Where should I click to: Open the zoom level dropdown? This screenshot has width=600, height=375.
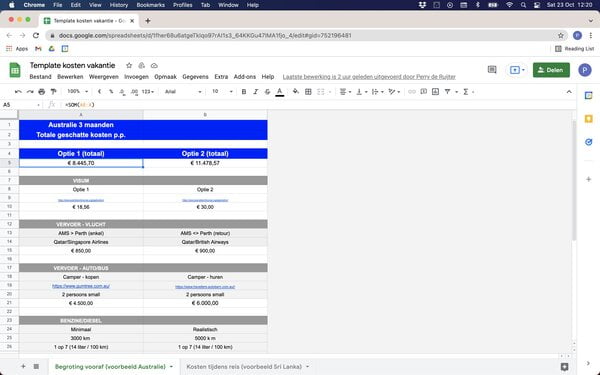[x=78, y=92]
